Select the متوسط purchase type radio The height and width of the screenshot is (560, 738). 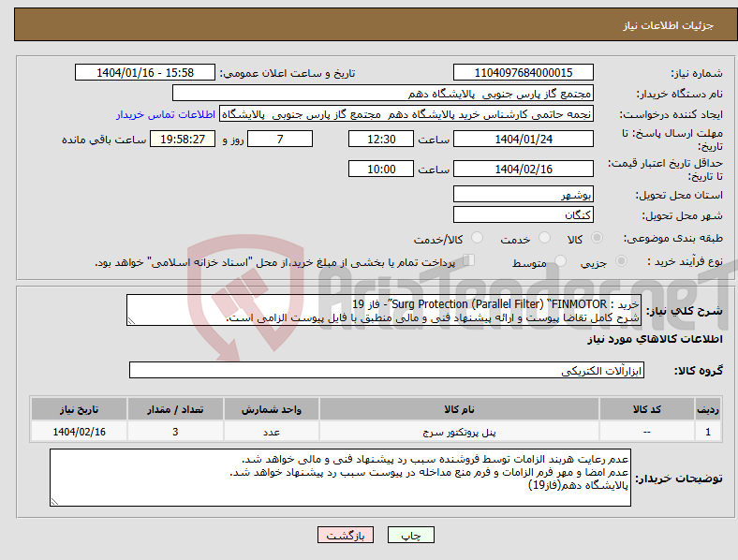560,260
